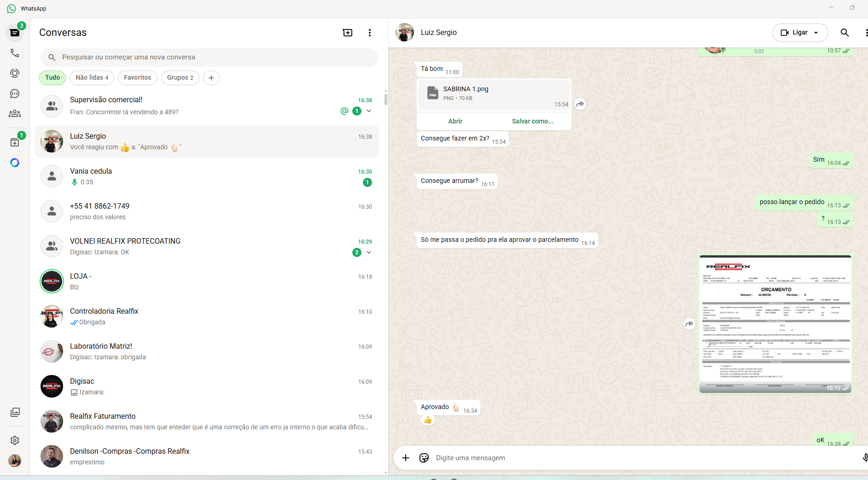Open the Conversas three-dots menu
This screenshot has width=868, height=480.
(370, 33)
